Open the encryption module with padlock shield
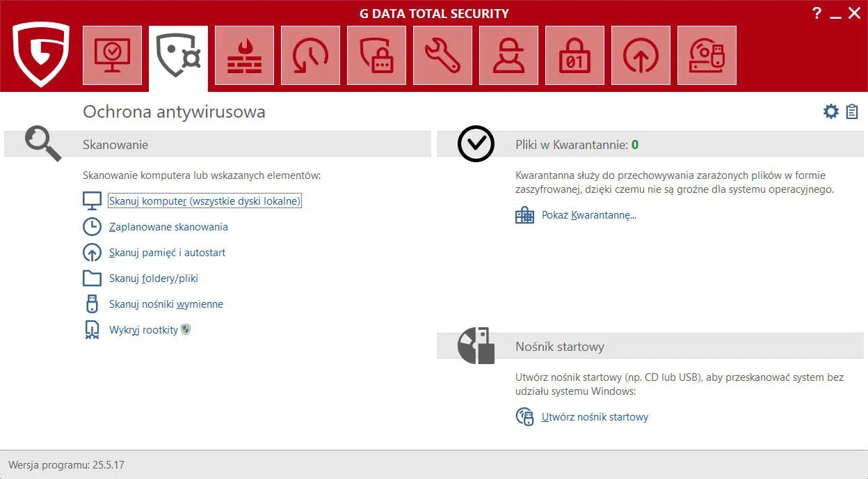 [x=376, y=54]
